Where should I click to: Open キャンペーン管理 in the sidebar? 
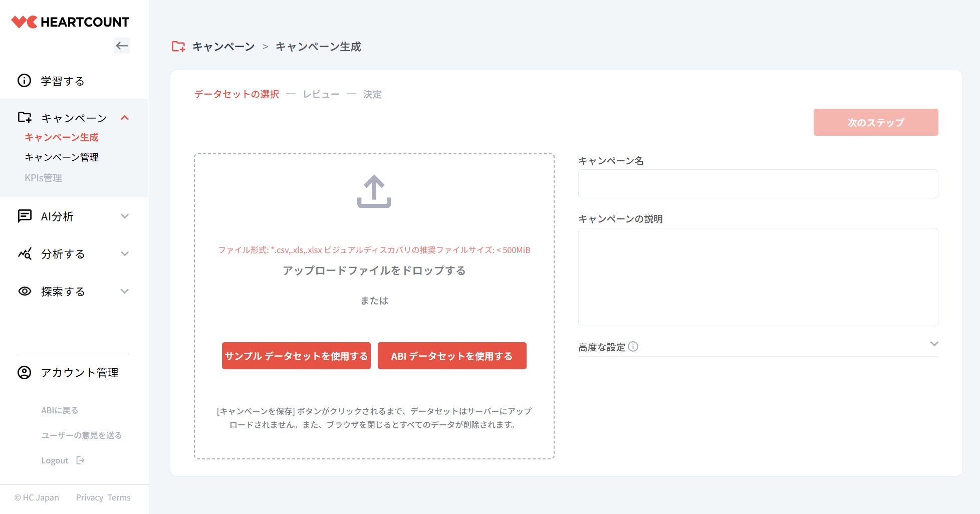(62, 157)
